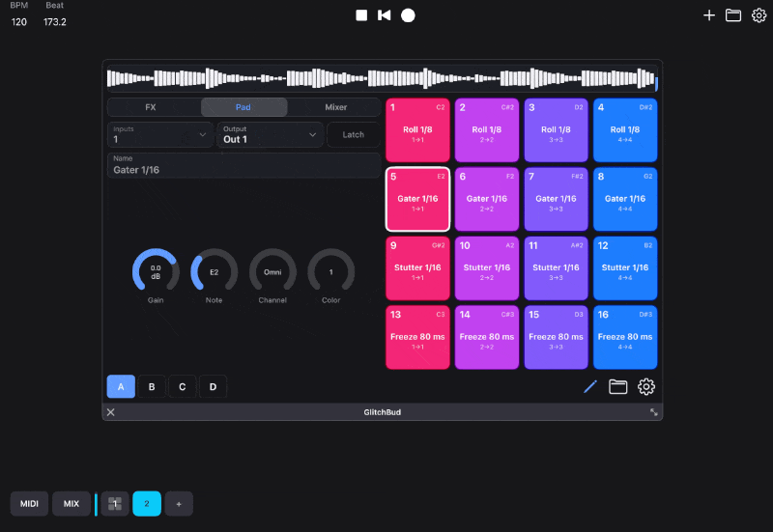Open the Output dropdown showing Out 1
773x532 pixels.
click(x=271, y=134)
